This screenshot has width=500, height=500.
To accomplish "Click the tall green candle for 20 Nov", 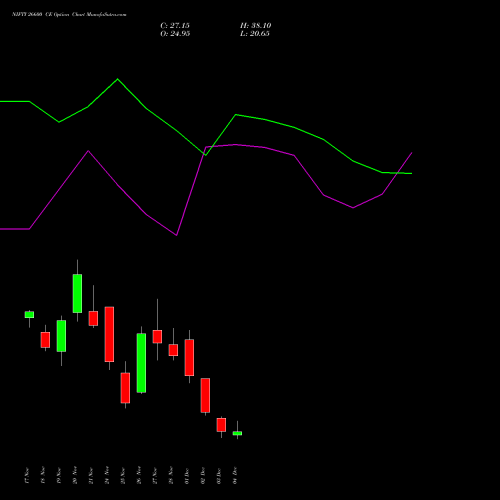I will (77, 293).
